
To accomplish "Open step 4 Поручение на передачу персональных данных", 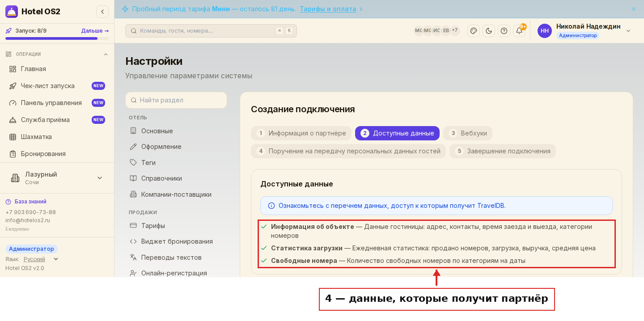I will point(348,151).
